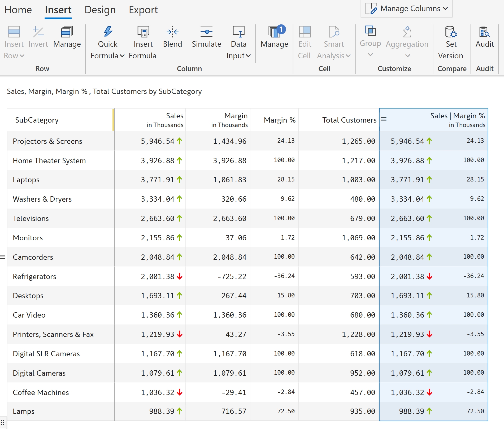504x429 pixels.
Task: Launch the Audit tool
Action: point(484,32)
